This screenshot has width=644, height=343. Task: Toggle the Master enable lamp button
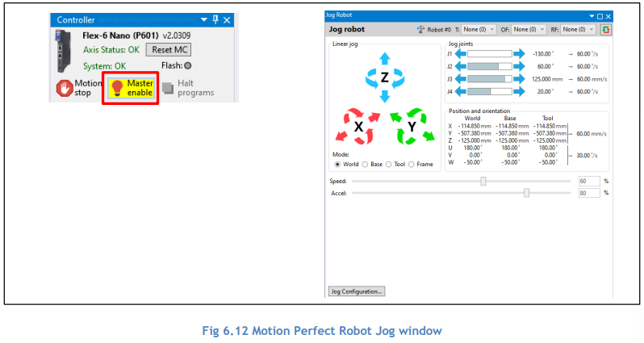point(131,88)
